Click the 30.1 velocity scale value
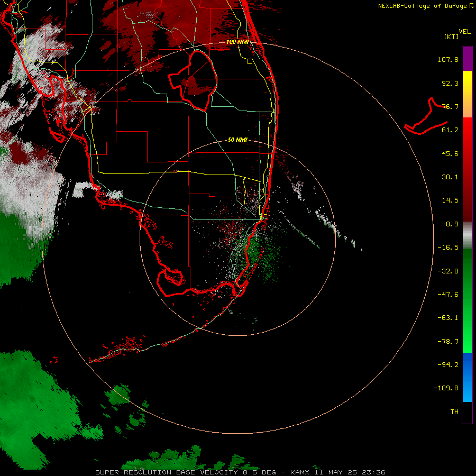 pos(450,177)
